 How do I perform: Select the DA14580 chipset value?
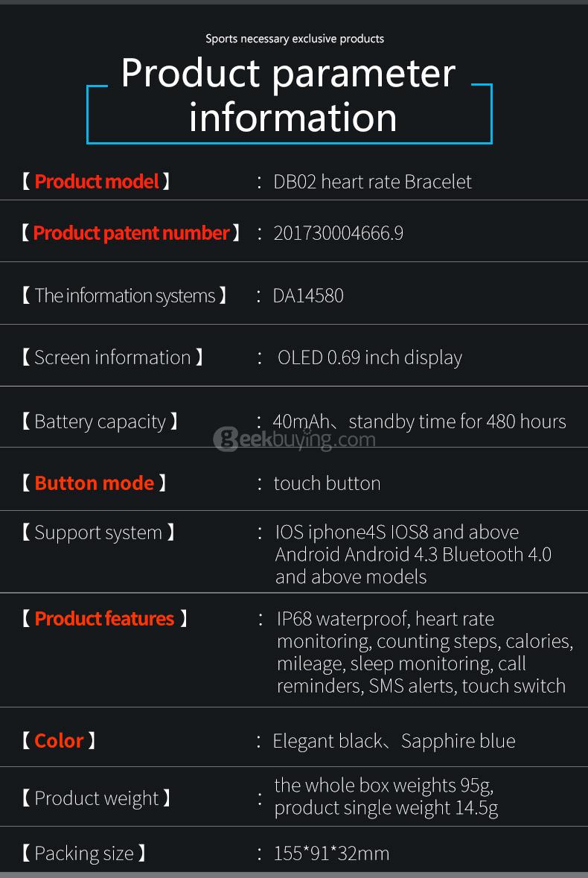308,296
